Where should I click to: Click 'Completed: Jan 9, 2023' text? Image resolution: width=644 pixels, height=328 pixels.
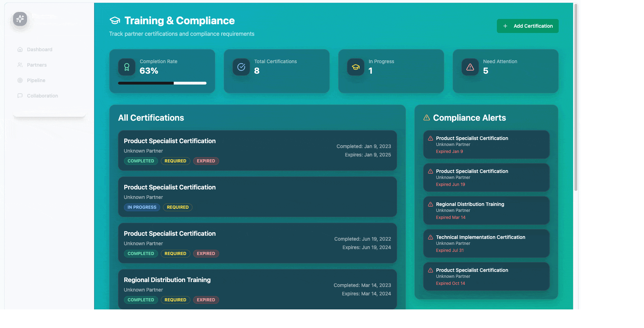(364, 146)
